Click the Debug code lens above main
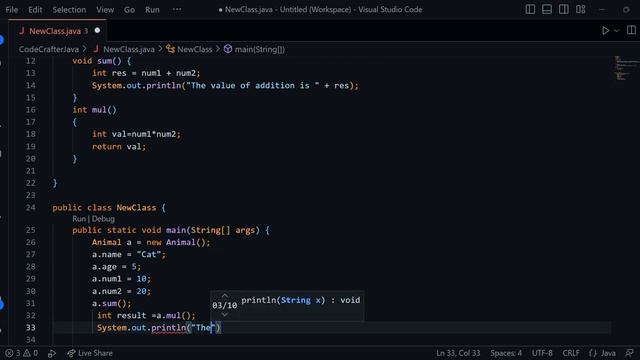Viewport: 640px width, 360px height. pyautogui.click(x=103, y=219)
